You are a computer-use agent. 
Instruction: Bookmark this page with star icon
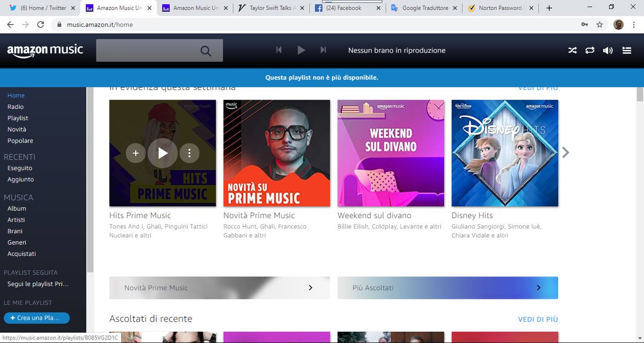(x=600, y=25)
